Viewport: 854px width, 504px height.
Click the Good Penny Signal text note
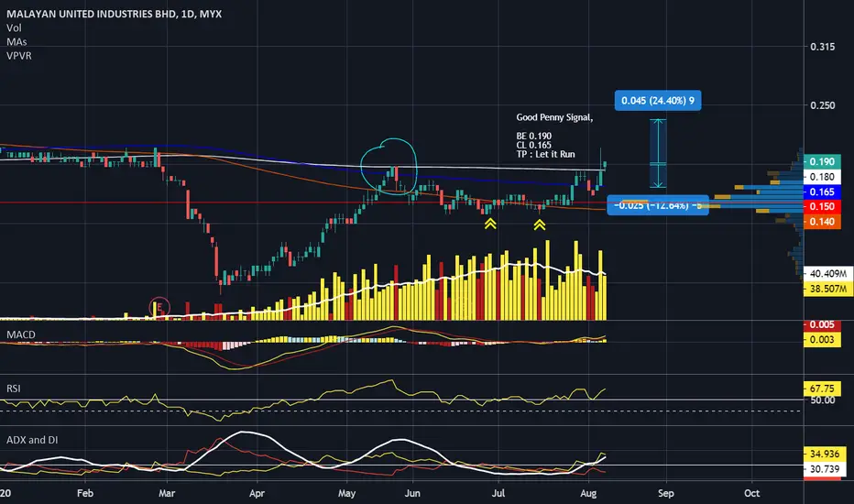click(x=554, y=117)
